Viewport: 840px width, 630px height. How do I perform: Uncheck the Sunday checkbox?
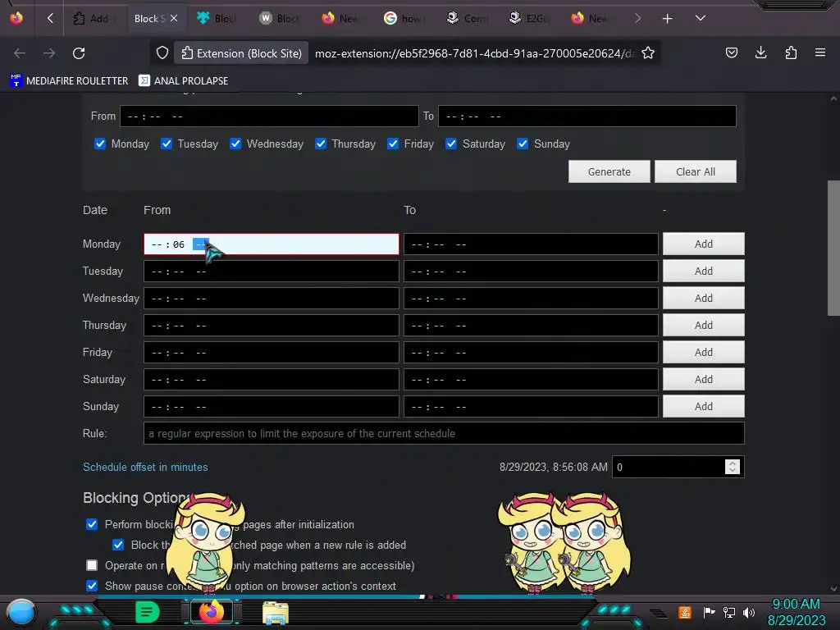tap(523, 144)
